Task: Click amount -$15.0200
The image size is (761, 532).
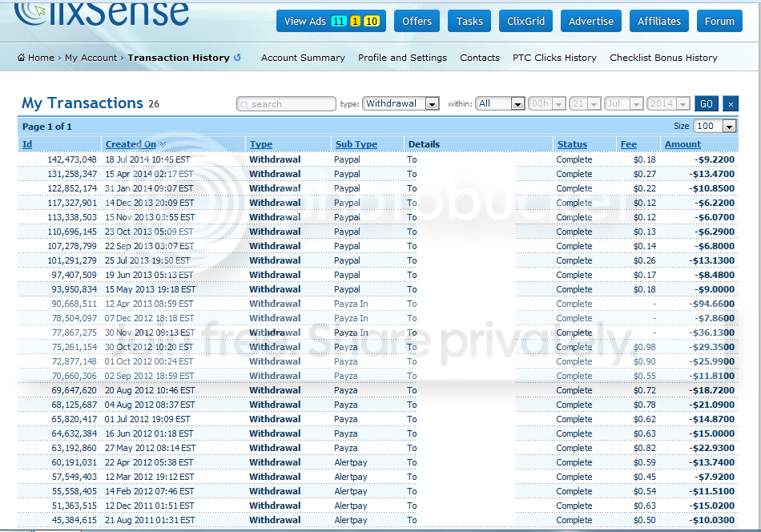Action: click(711, 506)
